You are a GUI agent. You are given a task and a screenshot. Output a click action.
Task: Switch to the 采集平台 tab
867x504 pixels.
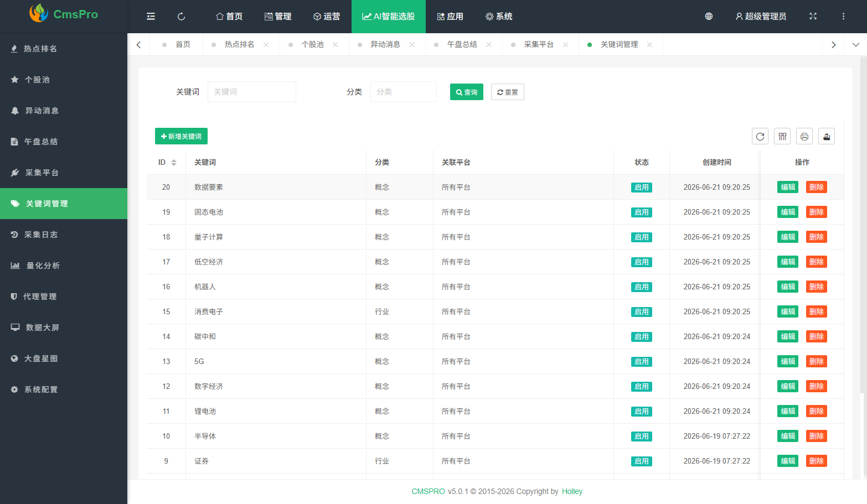pyautogui.click(x=539, y=45)
